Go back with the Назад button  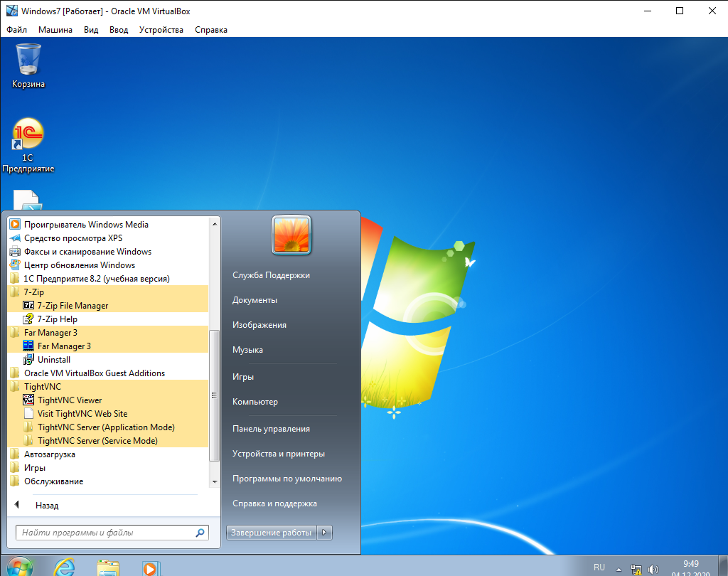(46, 506)
